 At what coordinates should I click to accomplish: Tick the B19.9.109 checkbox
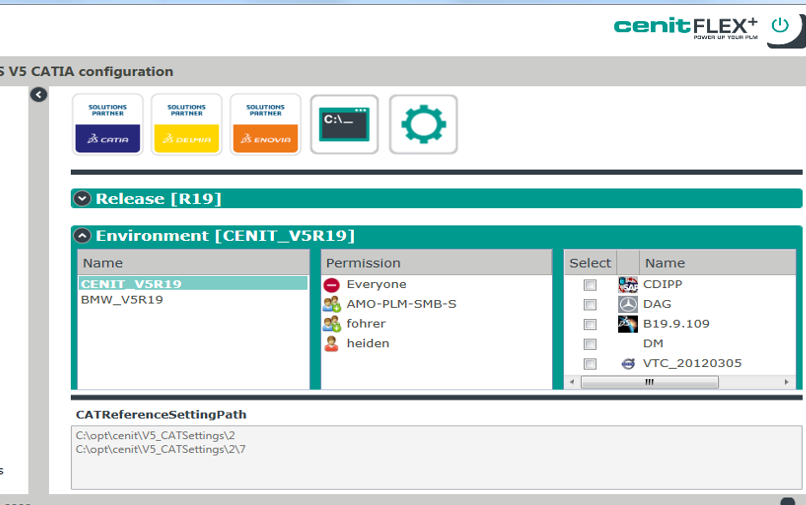[590, 324]
